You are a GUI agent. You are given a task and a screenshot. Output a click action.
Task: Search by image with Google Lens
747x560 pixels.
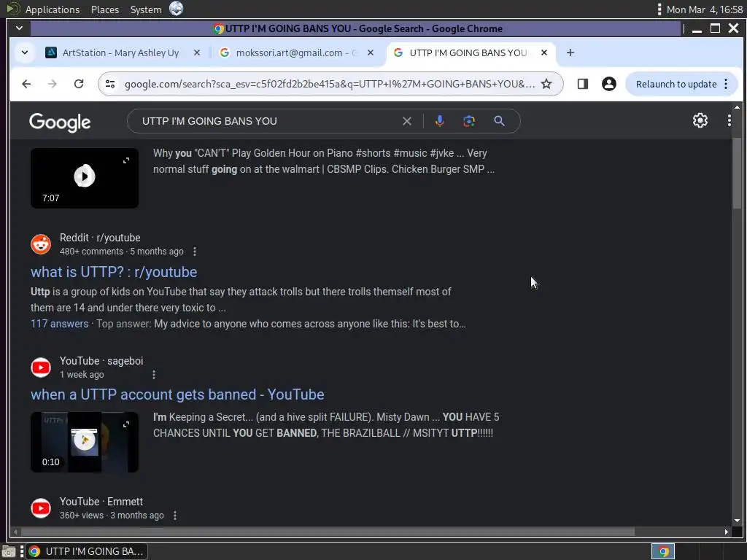coord(469,121)
